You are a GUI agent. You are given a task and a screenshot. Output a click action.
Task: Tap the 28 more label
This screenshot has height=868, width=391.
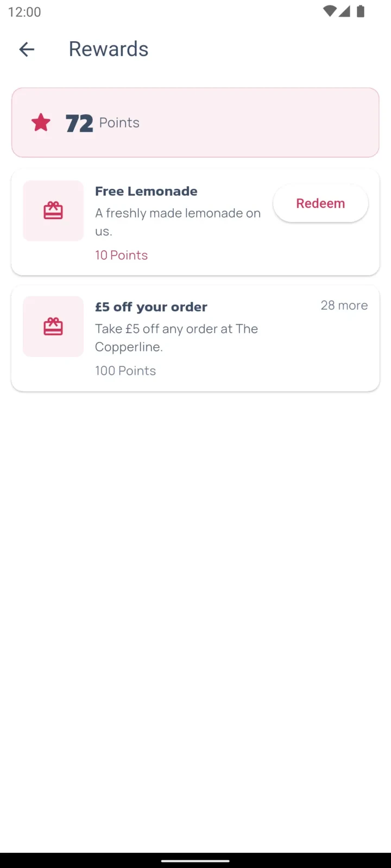coord(344,305)
